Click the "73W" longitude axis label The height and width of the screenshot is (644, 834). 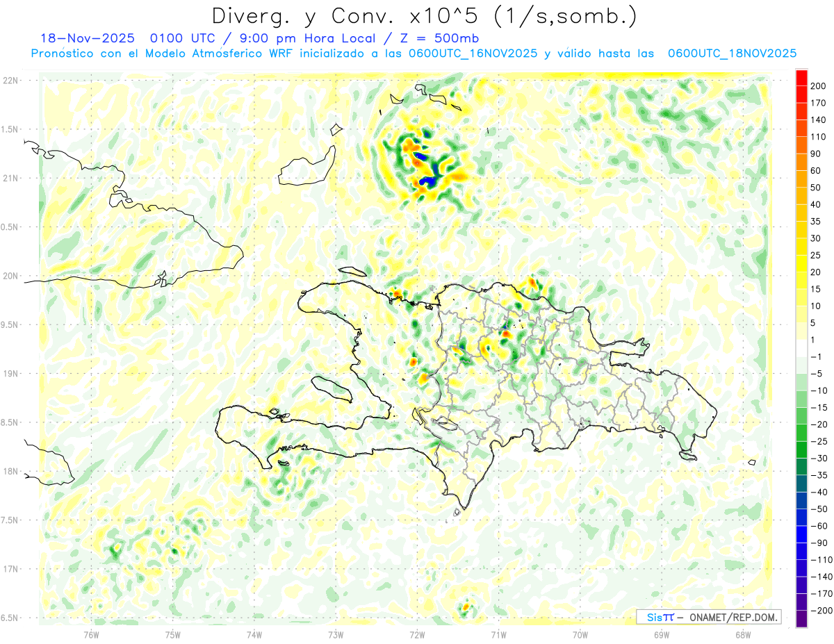[x=336, y=634]
